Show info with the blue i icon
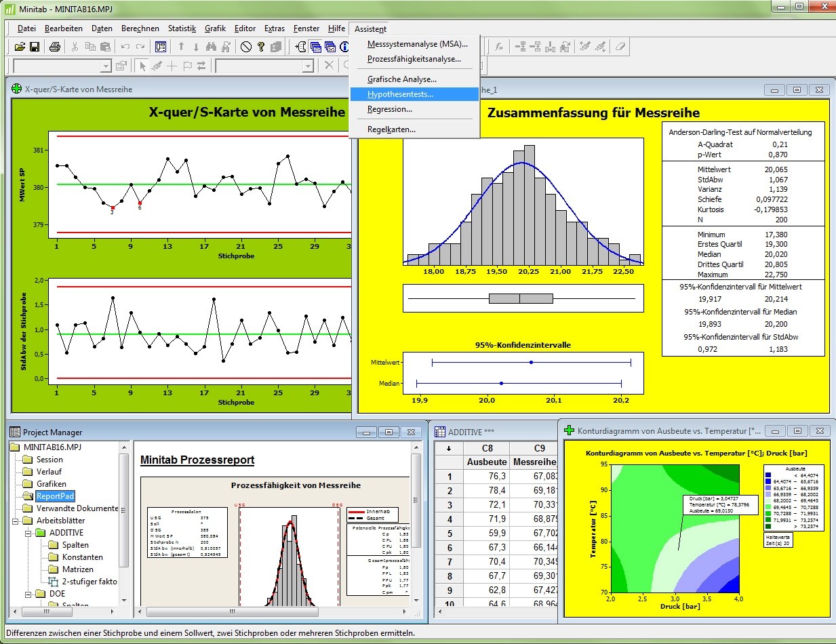The width and height of the screenshot is (836, 644). coord(344,47)
